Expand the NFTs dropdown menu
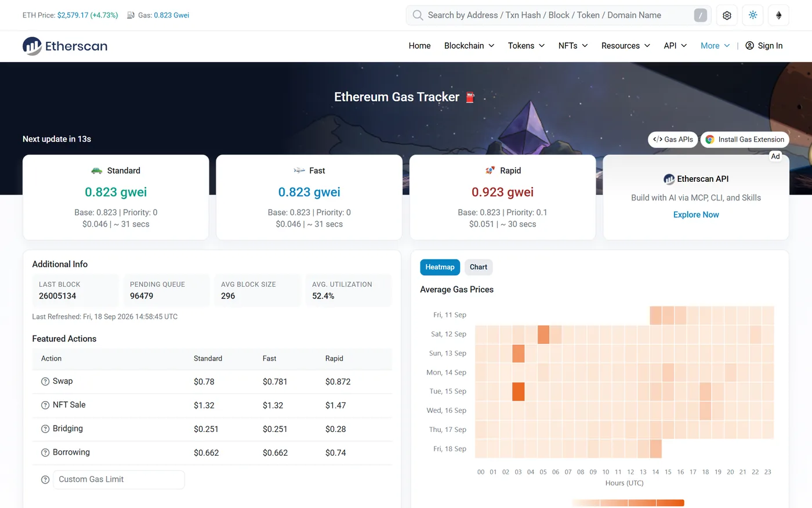This screenshot has width=812, height=508. pyautogui.click(x=573, y=46)
